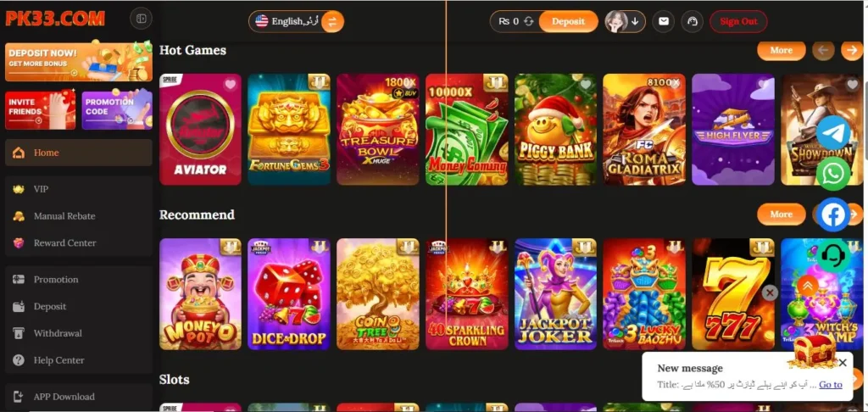Close the New message popup
868x412 pixels.
(x=843, y=363)
